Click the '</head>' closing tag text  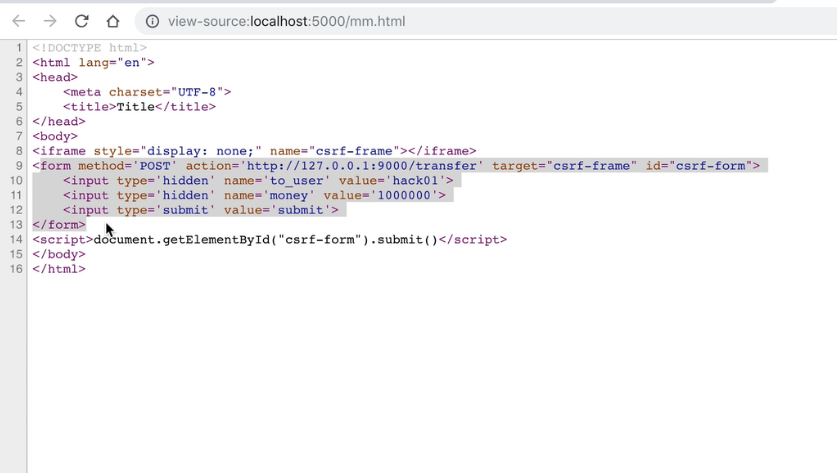click(x=59, y=122)
